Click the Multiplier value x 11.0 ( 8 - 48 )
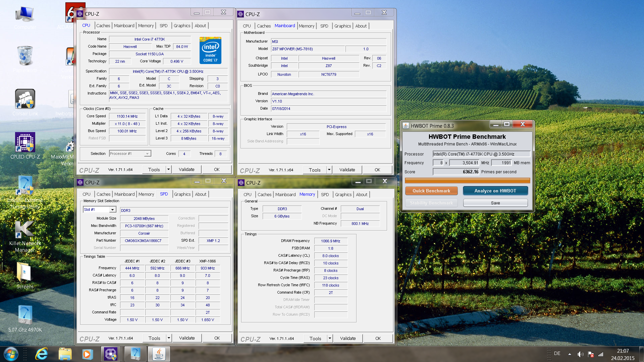Screen dimensions: 644x362 click(127, 124)
